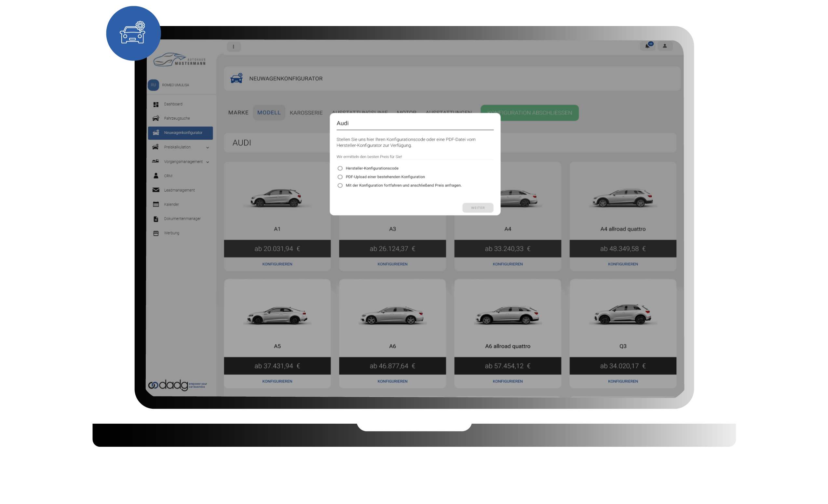
Task: Click KONFIGURIEREN under the A3
Action: pos(392,264)
